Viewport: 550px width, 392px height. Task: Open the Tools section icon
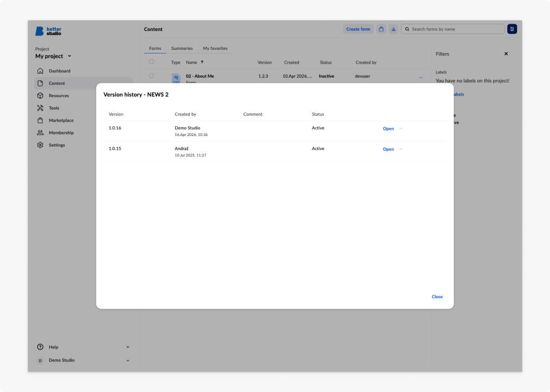click(x=40, y=108)
